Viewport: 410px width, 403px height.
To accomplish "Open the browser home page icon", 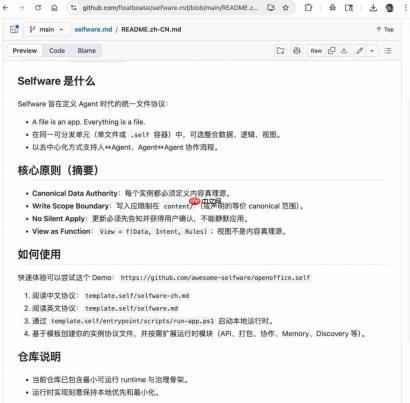I will [x=54, y=7].
